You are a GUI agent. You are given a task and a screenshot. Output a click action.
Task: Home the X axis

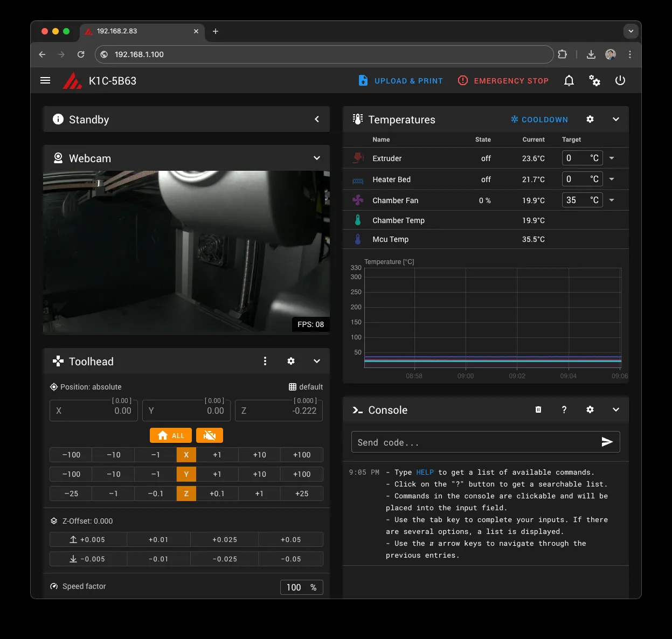coord(186,455)
